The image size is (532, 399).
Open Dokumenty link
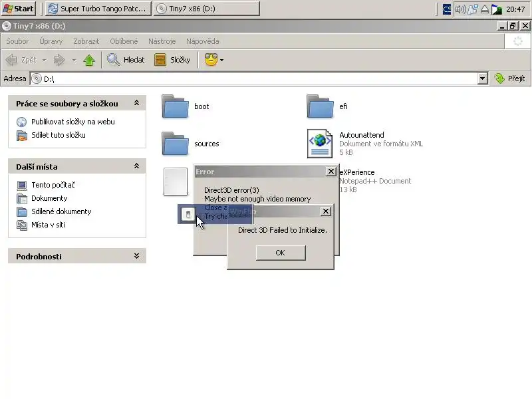49,198
